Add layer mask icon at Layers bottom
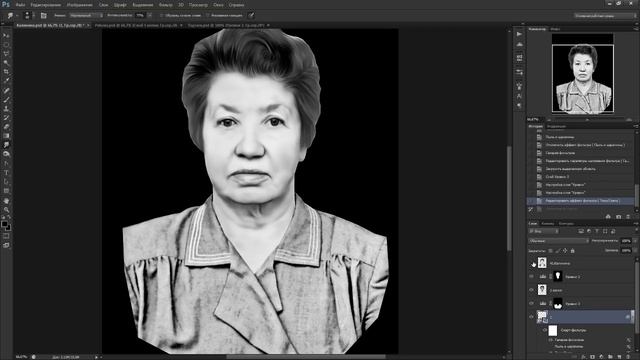The width and height of the screenshot is (640, 360). coord(592,357)
